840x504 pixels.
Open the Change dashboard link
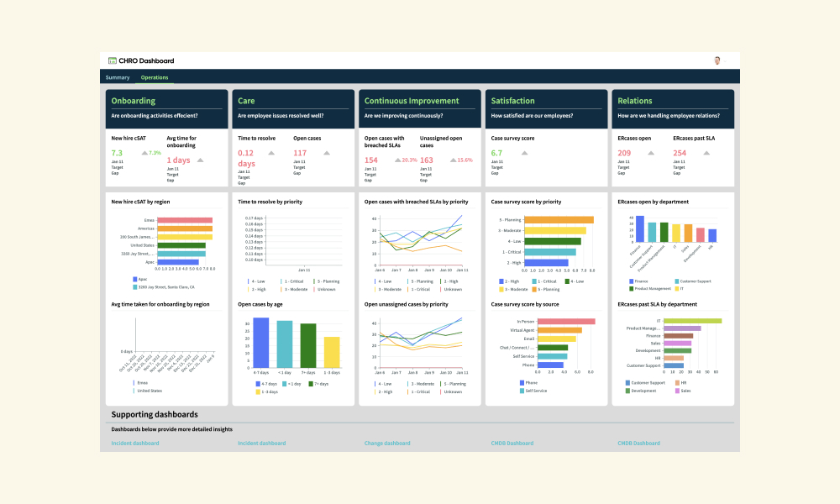pos(387,444)
